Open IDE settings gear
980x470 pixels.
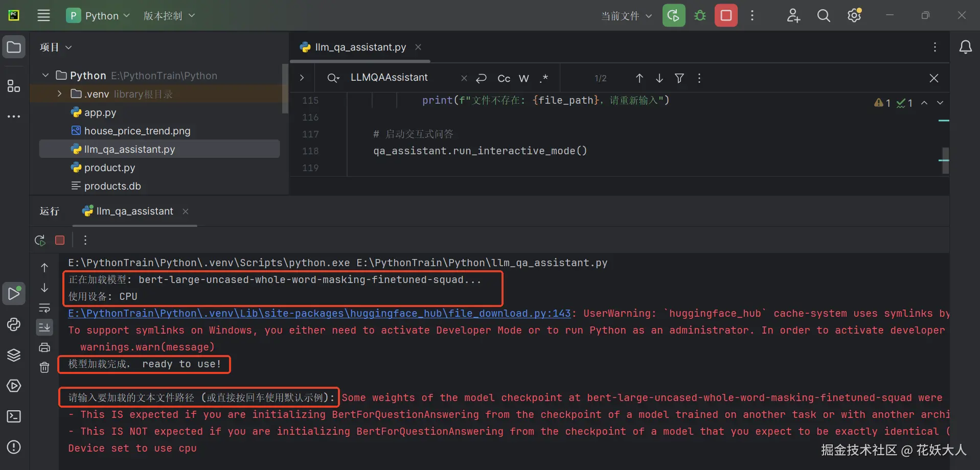pos(854,16)
